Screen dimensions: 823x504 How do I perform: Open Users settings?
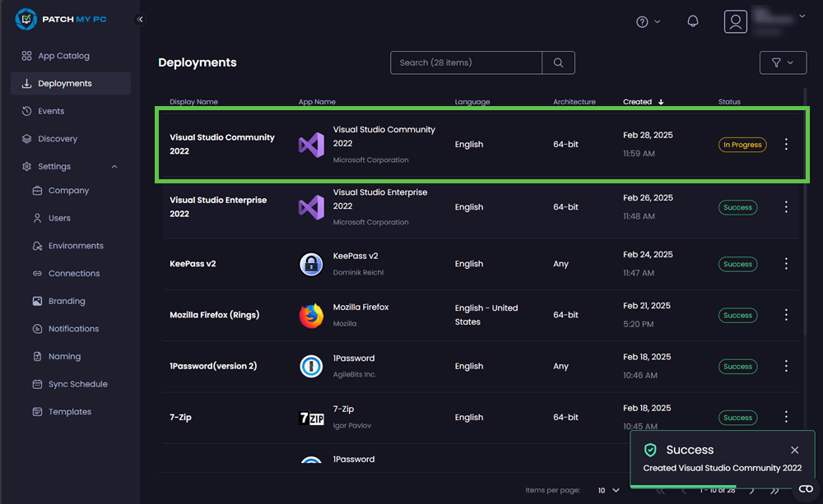coord(58,218)
